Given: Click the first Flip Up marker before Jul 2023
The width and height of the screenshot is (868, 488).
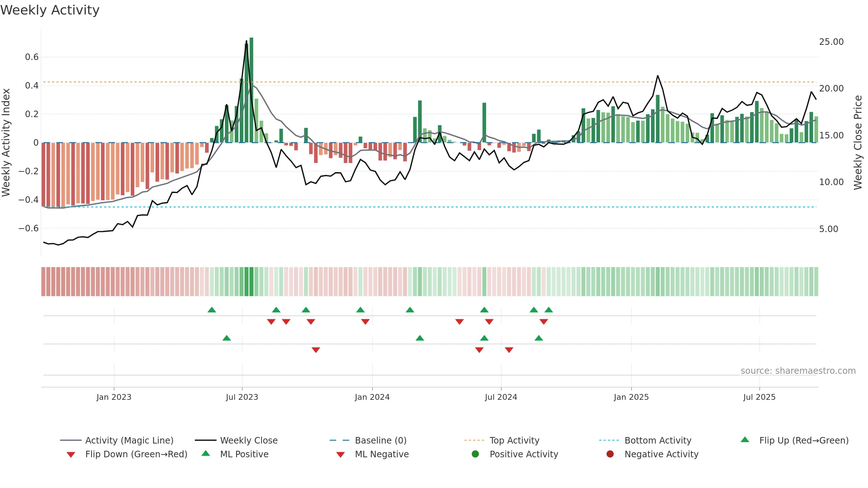Looking at the screenshot, I should point(212,310).
